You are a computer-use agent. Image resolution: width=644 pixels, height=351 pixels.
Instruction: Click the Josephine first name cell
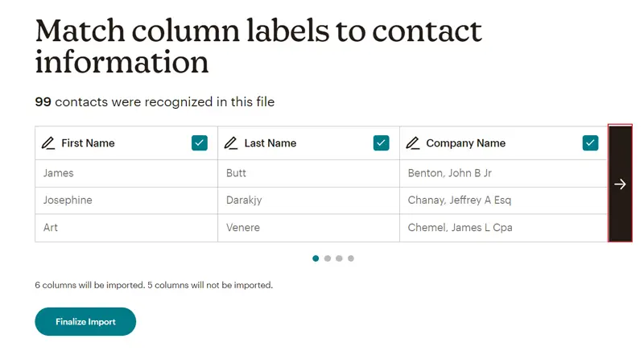68,200
